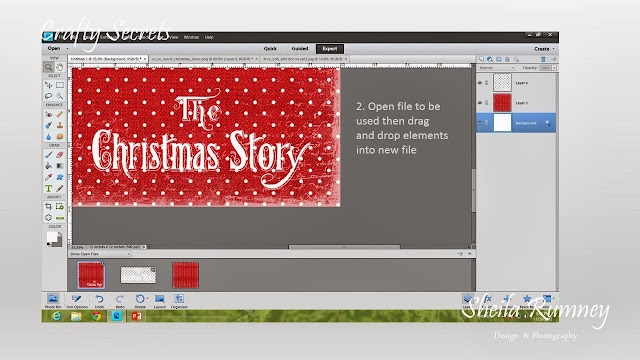Lock all pixels of the layer

coord(507,59)
